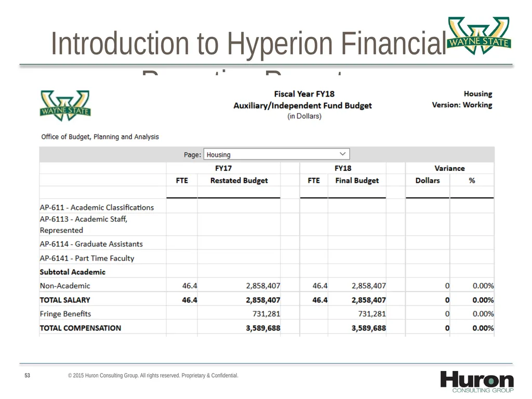This screenshot has width=532, height=399.
Task: Click Non-Academic FY17 Restated Budget value 2,858,407
Action: [x=263, y=286]
